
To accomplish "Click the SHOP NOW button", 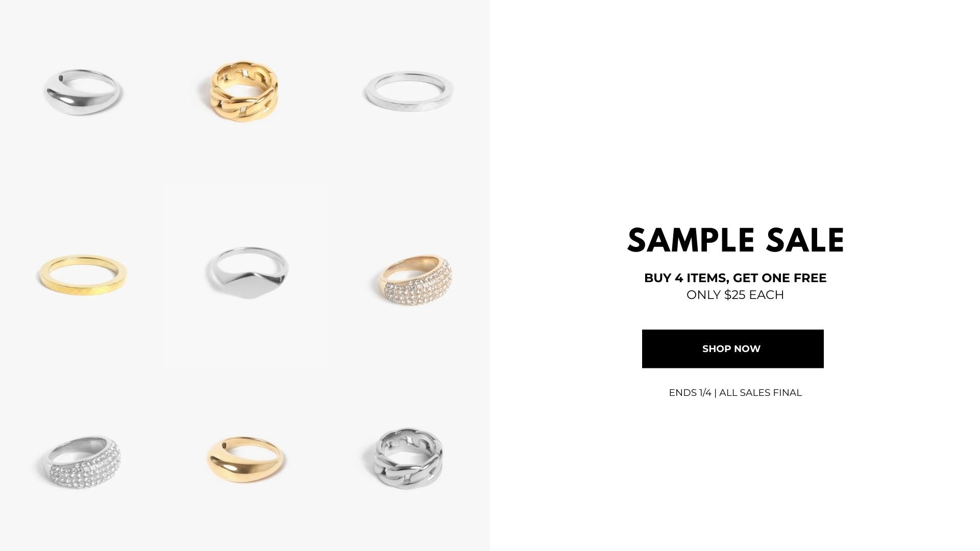I will click(732, 348).
